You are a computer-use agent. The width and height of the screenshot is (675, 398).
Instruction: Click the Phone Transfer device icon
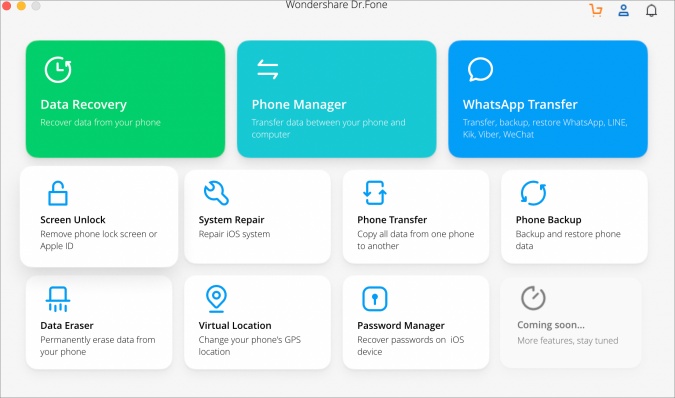tap(375, 193)
